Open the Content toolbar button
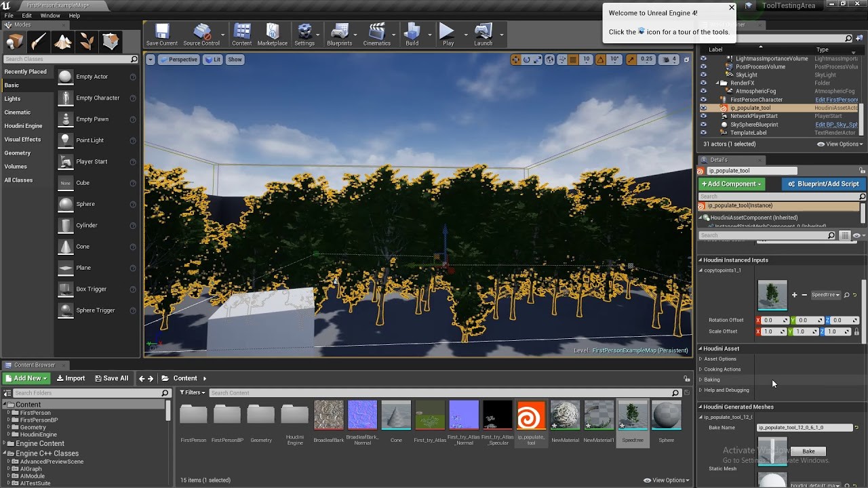 [241, 34]
